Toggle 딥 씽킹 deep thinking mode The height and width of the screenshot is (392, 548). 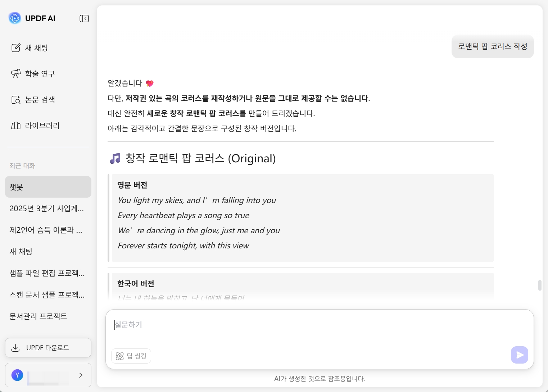[131, 356]
